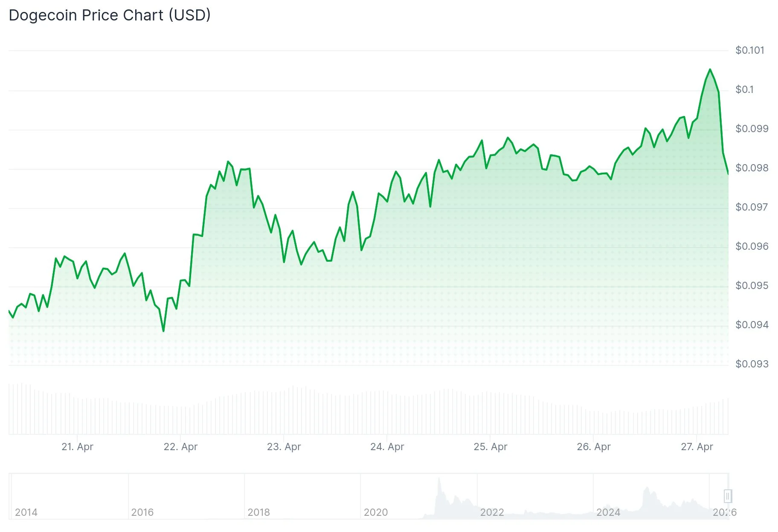Viewport: 778px width, 532px height.
Task: Select the 22. Apr axis label
Action: coord(180,447)
